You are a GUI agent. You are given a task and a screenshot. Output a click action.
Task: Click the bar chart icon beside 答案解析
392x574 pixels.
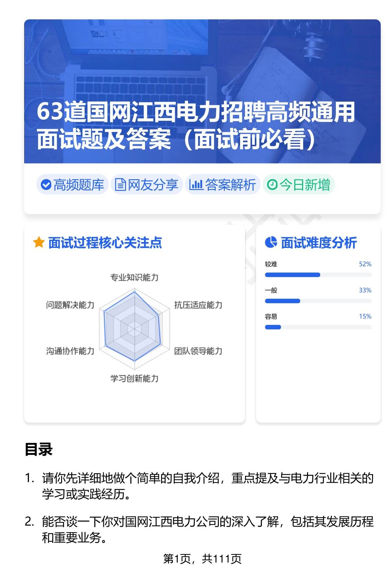coord(196,185)
